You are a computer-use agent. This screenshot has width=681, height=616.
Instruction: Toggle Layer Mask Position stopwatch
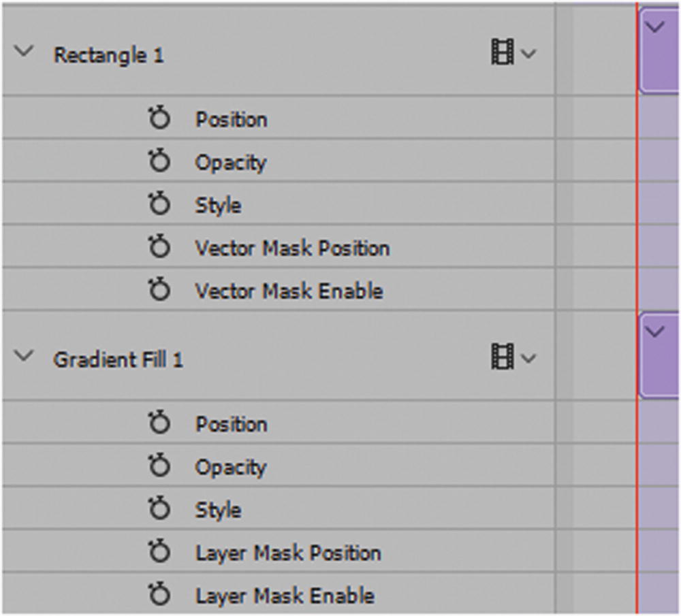click(159, 553)
